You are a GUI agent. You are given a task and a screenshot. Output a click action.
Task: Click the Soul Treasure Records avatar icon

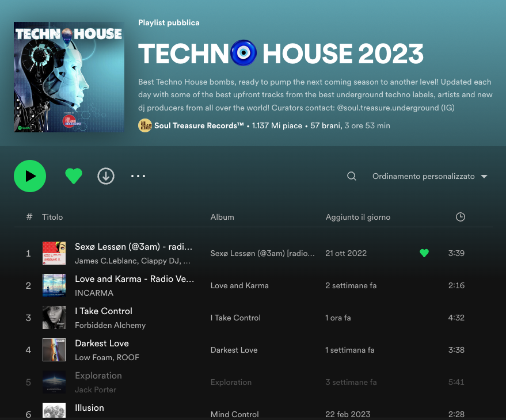click(145, 125)
